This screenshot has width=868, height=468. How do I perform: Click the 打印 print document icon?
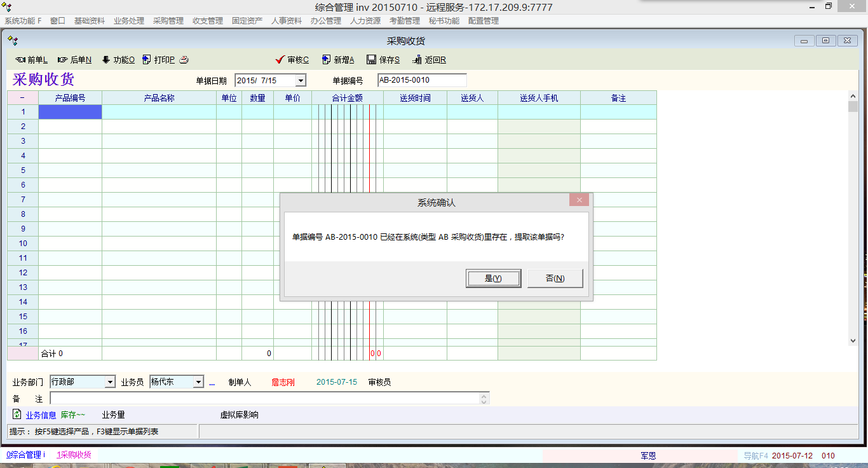(147, 60)
